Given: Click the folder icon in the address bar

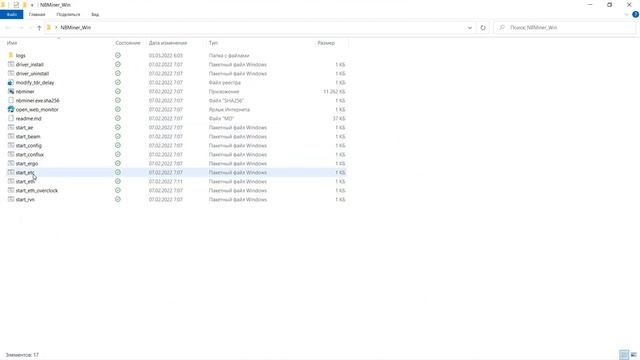Looking at the screenshot, I should 49,27.
